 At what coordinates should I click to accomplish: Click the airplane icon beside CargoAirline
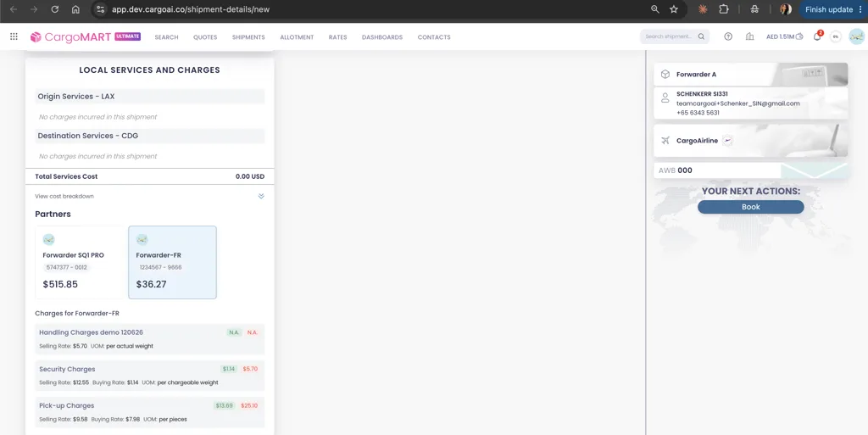point(665,141)
